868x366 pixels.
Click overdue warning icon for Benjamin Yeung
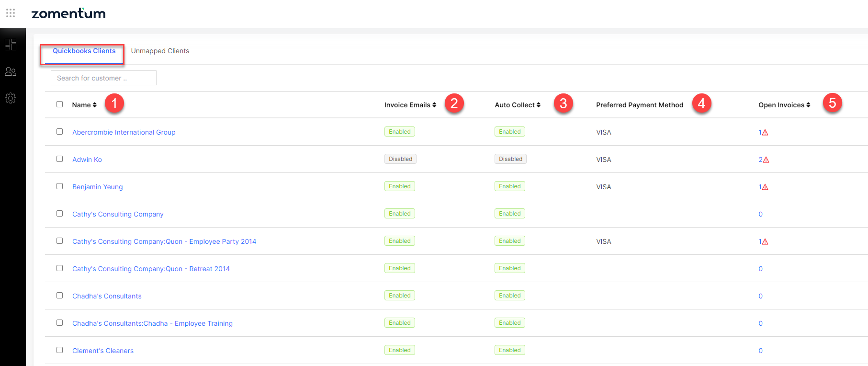(x=765, y=187)
